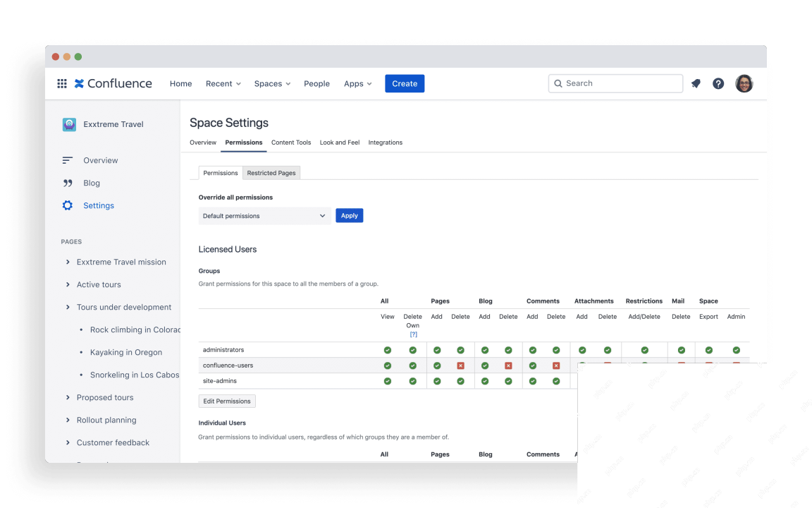Open the Kayaking in Oregon page
This screenshot has height=508, width=812.
126,353
